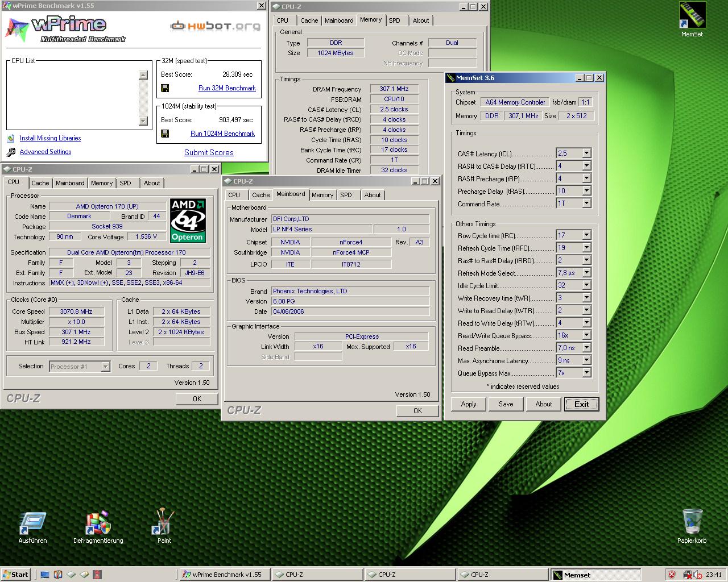Click Install Missing Libraries link
Screen dimensions: 728x582
coord(50,138)
